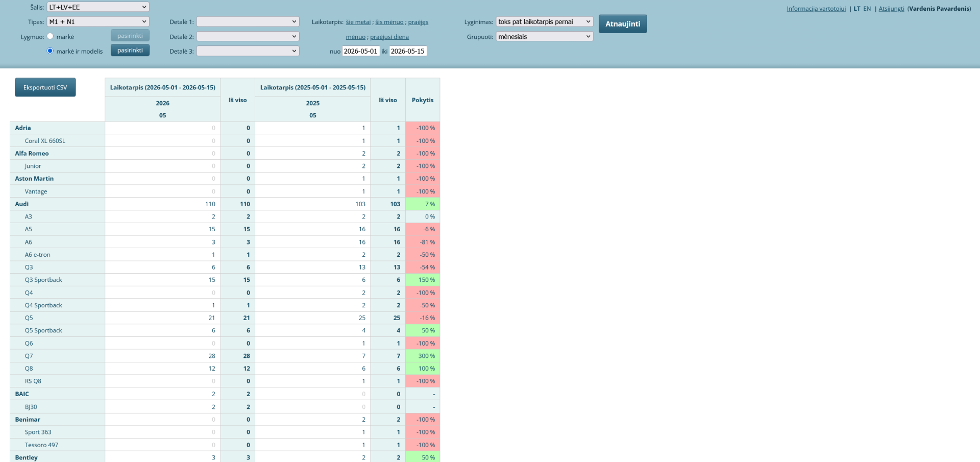The height and width of the screenshot is (462, 980).
Task: Switch language to EN
Action: click(867, 9)
